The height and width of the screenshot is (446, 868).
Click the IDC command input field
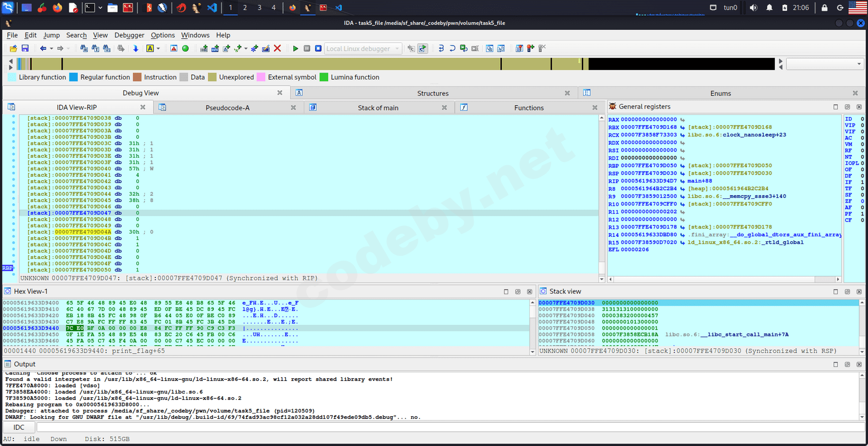450,428
